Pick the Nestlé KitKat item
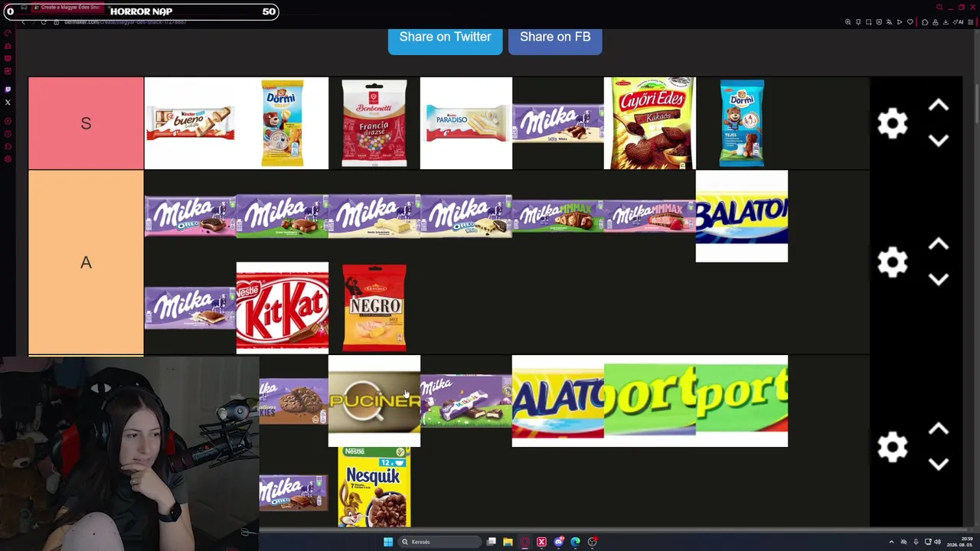 [x=283, y=308]
